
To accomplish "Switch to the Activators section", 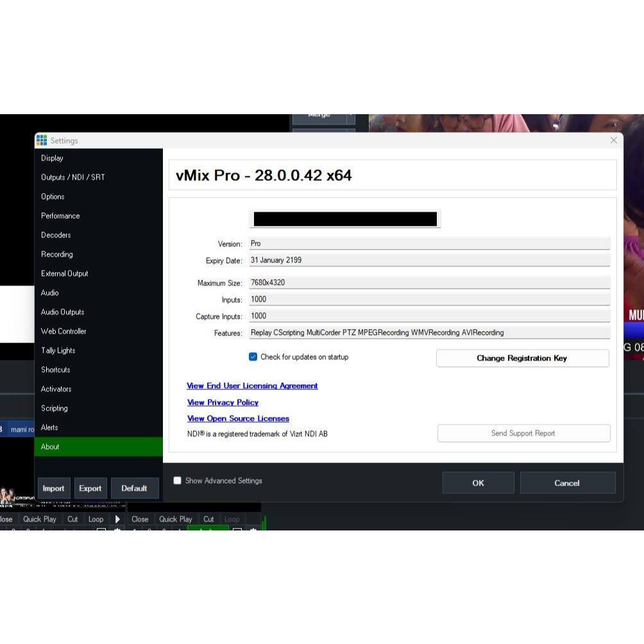I will 99,389.
